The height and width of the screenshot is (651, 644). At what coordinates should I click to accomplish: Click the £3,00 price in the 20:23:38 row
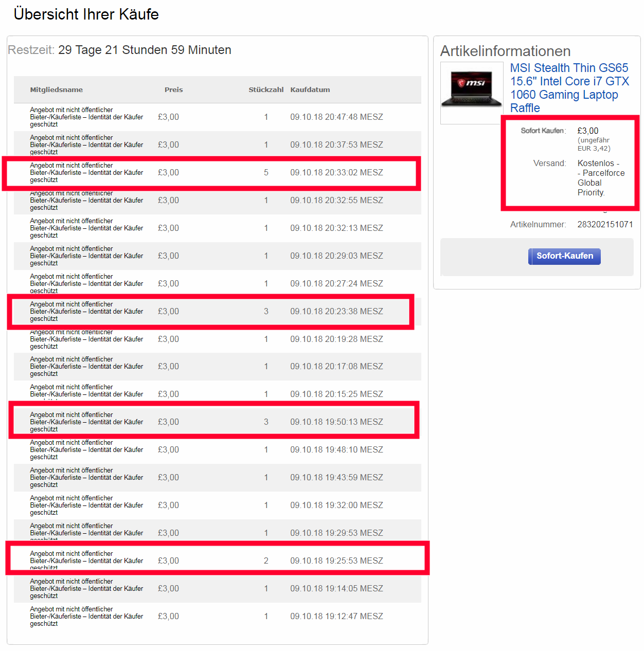(x=168, y=311)
